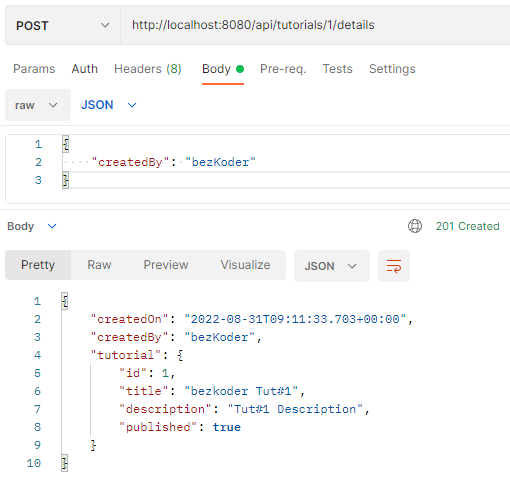The height and width of the screenshot is (480, 510).
Task: Open the response JSON format dropdown
Action: tap(332, 266)
